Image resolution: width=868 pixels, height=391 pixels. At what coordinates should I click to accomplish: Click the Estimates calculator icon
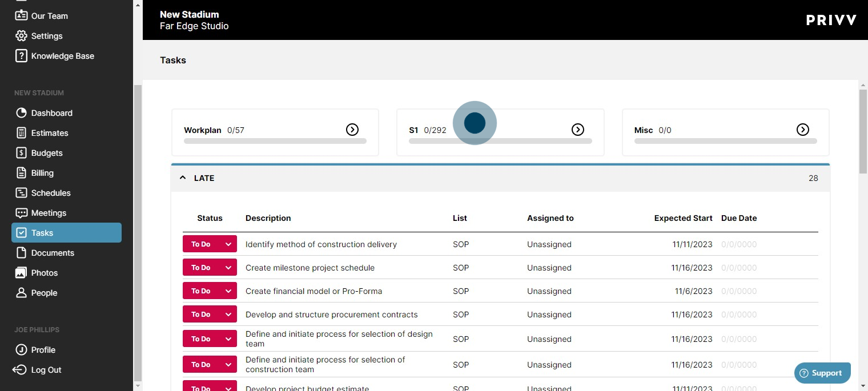[x=21, y=133]
